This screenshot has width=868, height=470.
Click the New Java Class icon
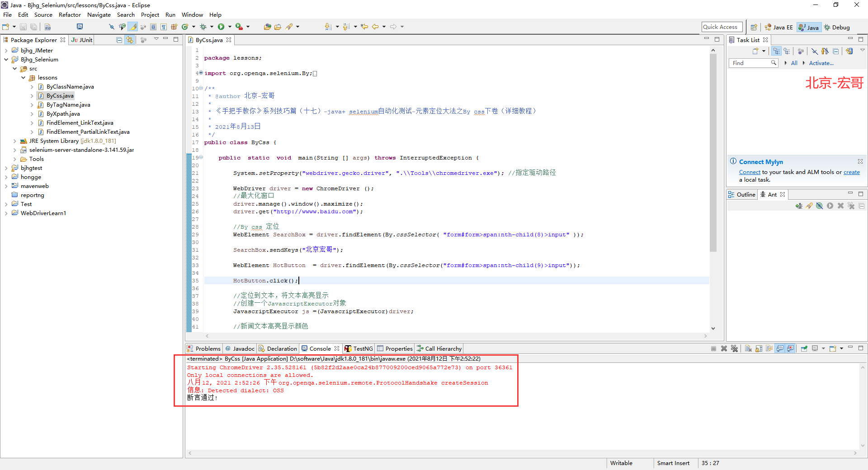pos(185,27)
